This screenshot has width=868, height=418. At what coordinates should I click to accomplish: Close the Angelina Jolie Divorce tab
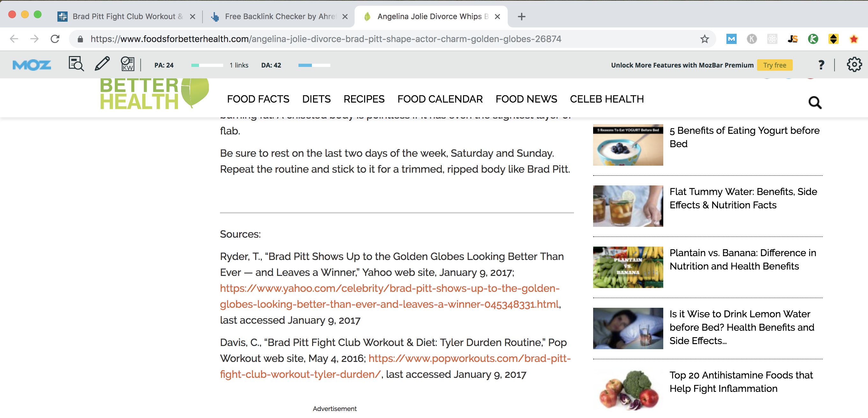coord(497,17)
